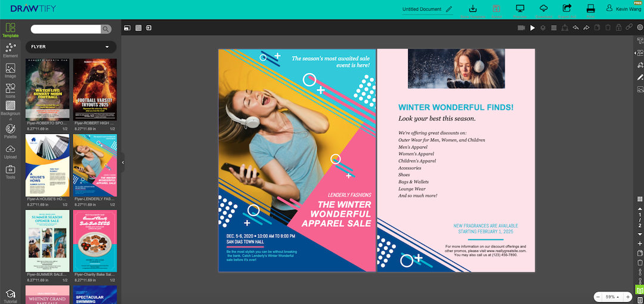Open the Background panel

point(10,111)
